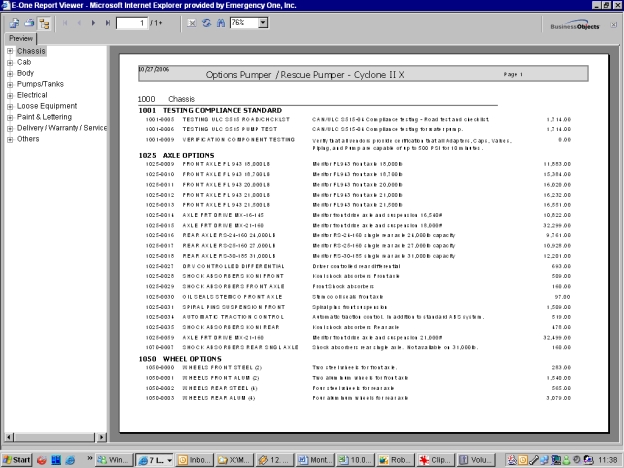
Task: Expand the Electrical tree node
Action: tap(10, 96)
